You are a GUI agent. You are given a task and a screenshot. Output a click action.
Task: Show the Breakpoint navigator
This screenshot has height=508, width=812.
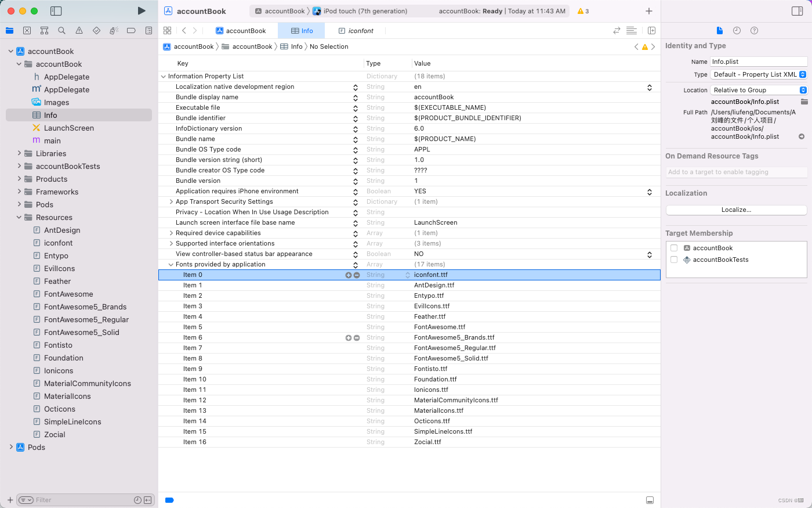pos(131,31)
